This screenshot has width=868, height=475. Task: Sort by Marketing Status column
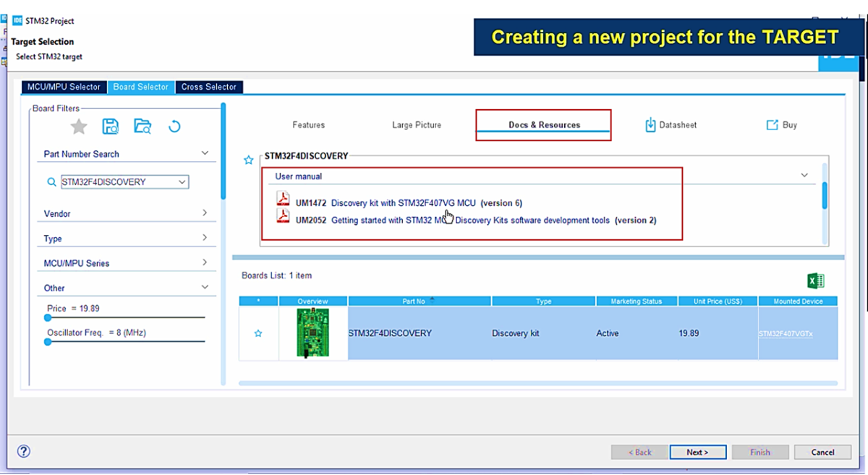(637, 301)
